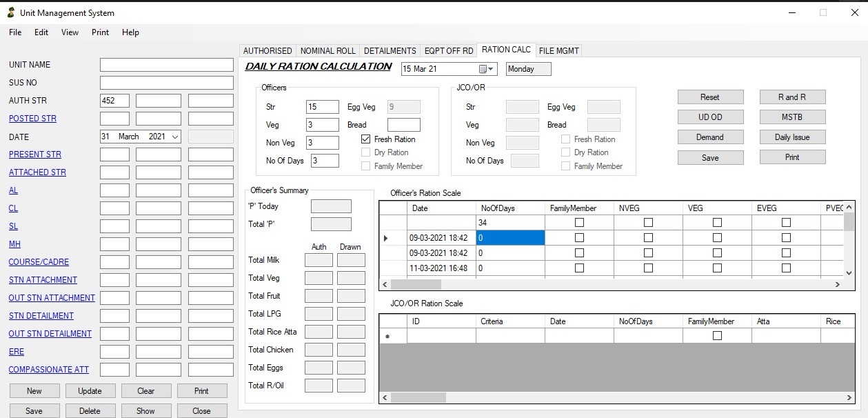This screenshot has width=868, height=418.
Task: Click the ERE link
Action: 17,352
